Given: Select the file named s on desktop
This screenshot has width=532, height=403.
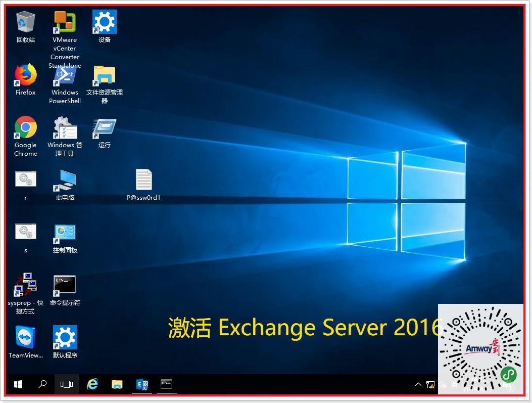Looking at the screenshot, I should coord(25,238).
